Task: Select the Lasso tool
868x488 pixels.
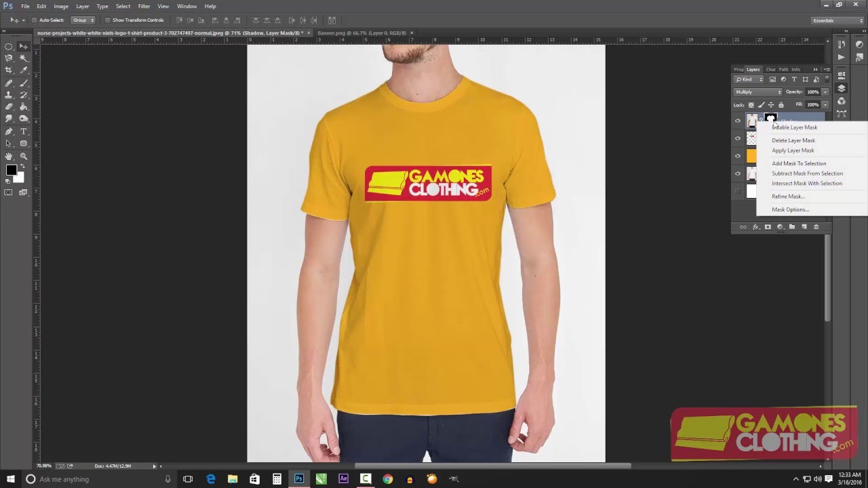Action: [9, 58]
